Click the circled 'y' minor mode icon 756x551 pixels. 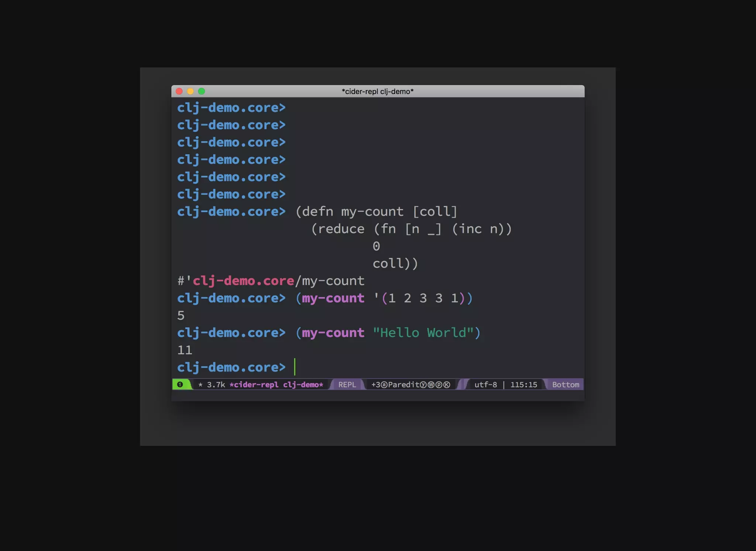pyautogui.click(x=423, y=385)
